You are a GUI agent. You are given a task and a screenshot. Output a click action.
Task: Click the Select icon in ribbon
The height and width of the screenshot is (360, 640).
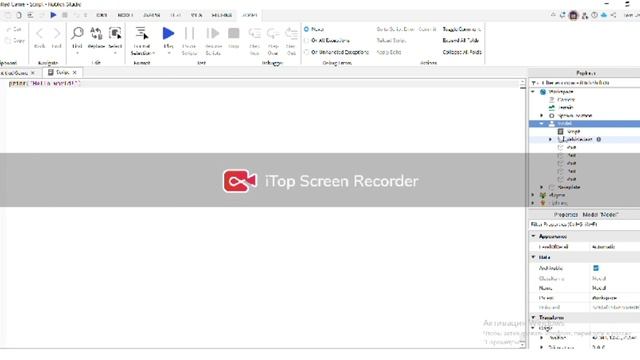coord(115,33)
